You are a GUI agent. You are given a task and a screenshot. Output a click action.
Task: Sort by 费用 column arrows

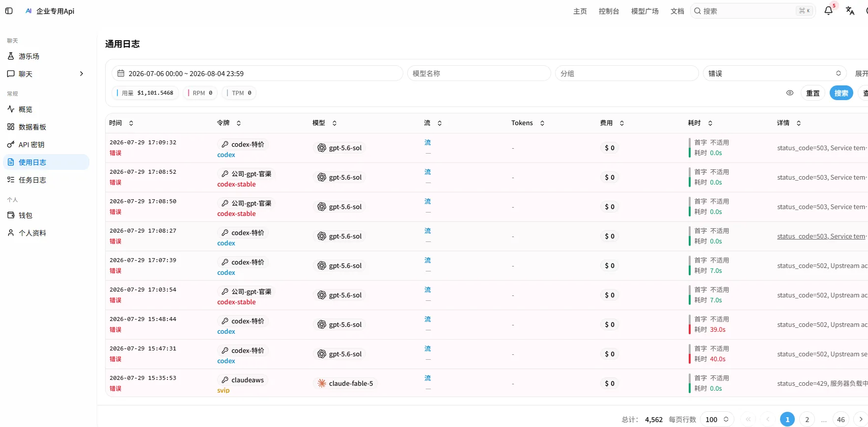[622, 123]
